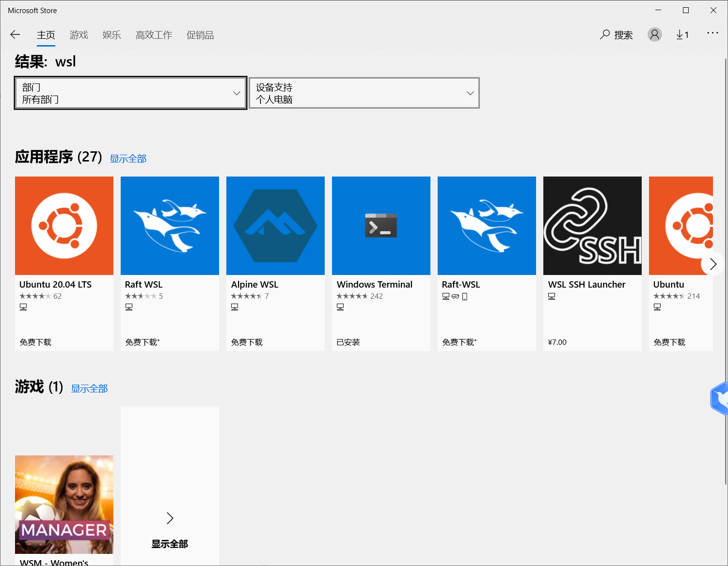Open downloads and updates indicator
The height and width of the screenshot is (566, 728).
click(682, 34)
